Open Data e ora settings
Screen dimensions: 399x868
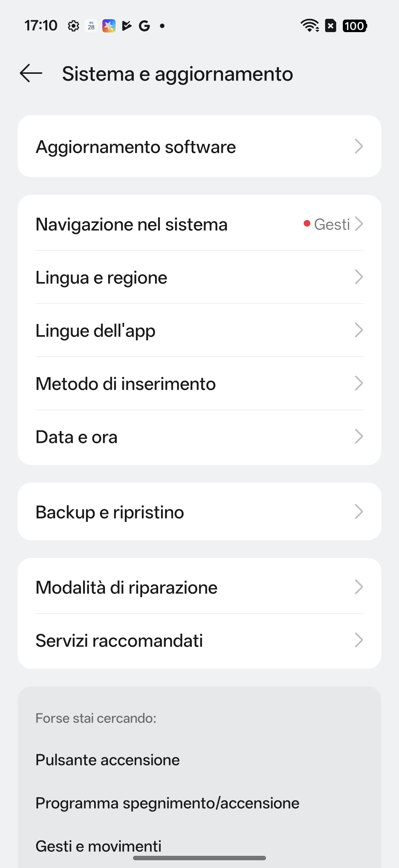pos(199,437)
